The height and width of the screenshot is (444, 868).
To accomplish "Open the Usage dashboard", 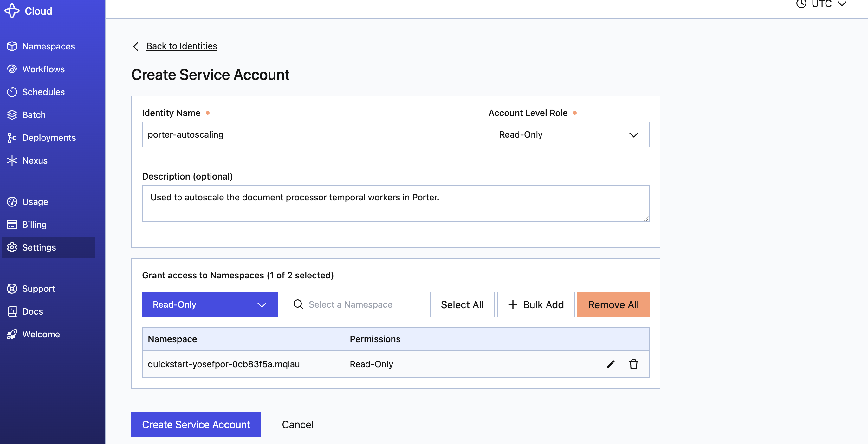I will [x=36, y=202].
